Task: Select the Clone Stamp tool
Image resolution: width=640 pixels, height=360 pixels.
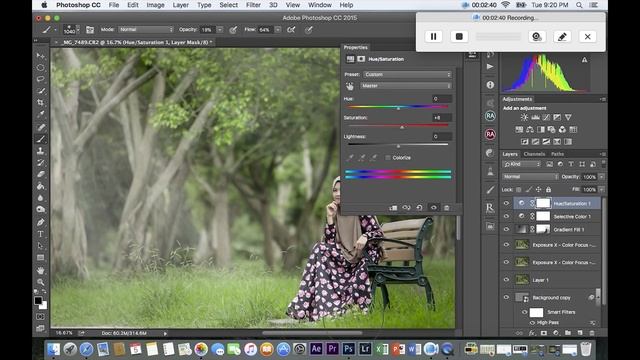Action: tap(40, 151)
